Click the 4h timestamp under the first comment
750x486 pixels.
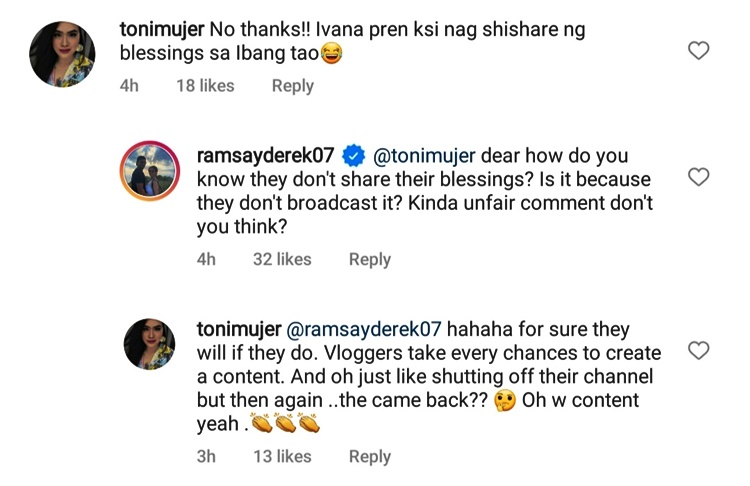pos(129,86)
